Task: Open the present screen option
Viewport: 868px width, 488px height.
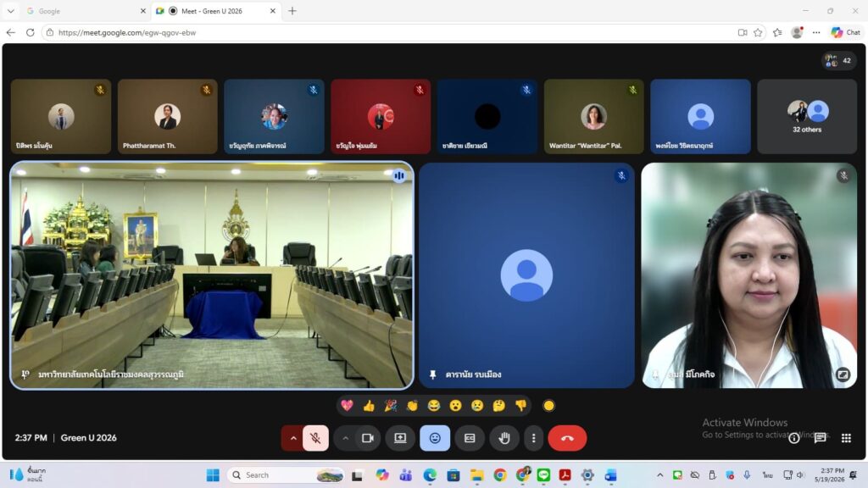Action: point(400,438)
